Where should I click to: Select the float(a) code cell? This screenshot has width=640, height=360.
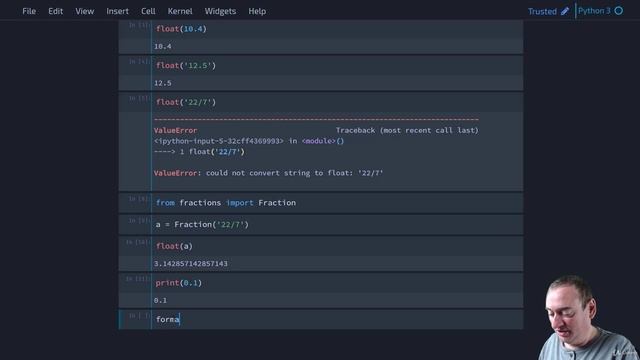(337, 246)
